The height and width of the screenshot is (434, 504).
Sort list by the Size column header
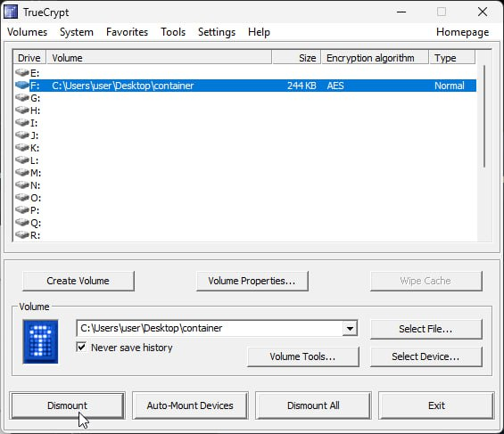click(x=296, y=58)
